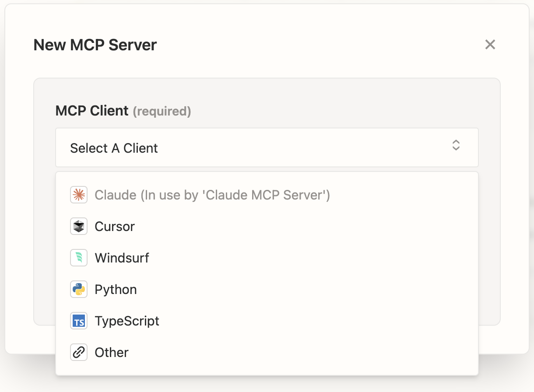Click the Cursor cube icon
Viewport: 534px width, 392px height.
[x=79, y=226]
